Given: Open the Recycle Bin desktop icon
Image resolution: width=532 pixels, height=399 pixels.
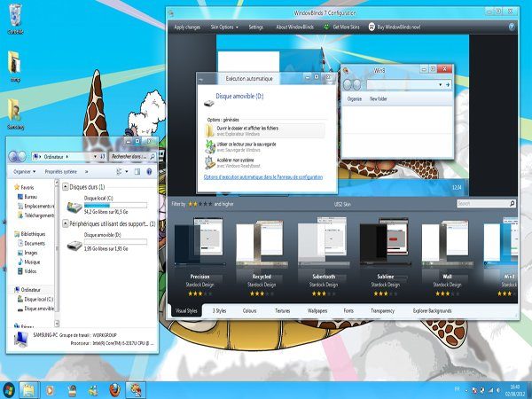Looking at the screenshot, I should (x=15, y=16).
